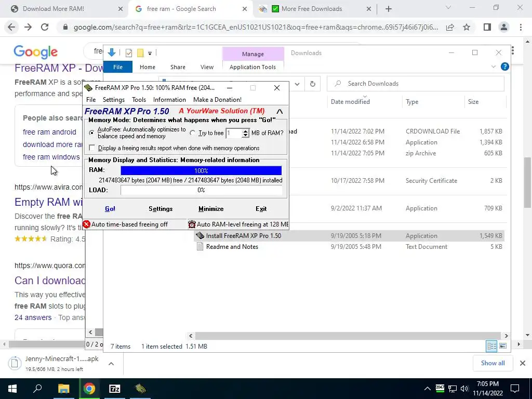Screen dimensions: 532x399
Task: Reload the Google search page
Action: 45,27
